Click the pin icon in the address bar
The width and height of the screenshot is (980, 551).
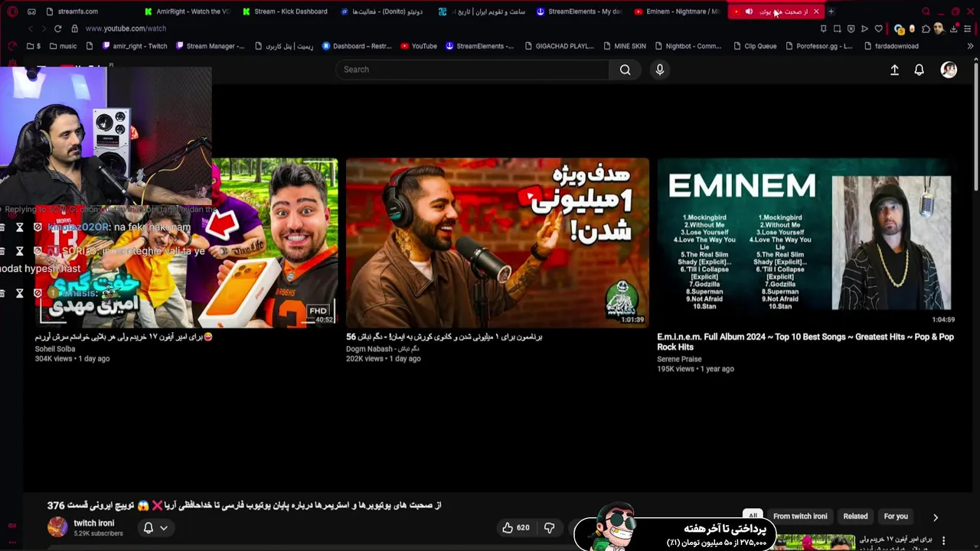click(823, 29)
